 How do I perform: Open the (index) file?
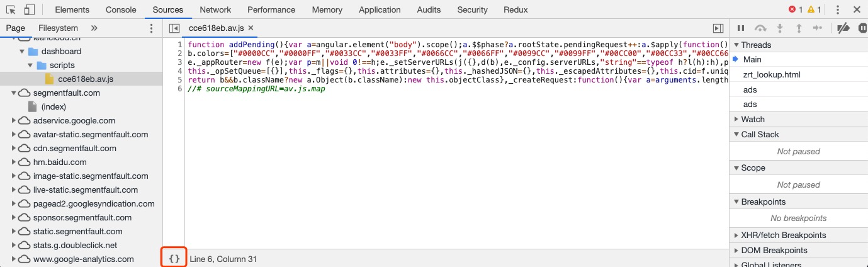pos(54,106)
